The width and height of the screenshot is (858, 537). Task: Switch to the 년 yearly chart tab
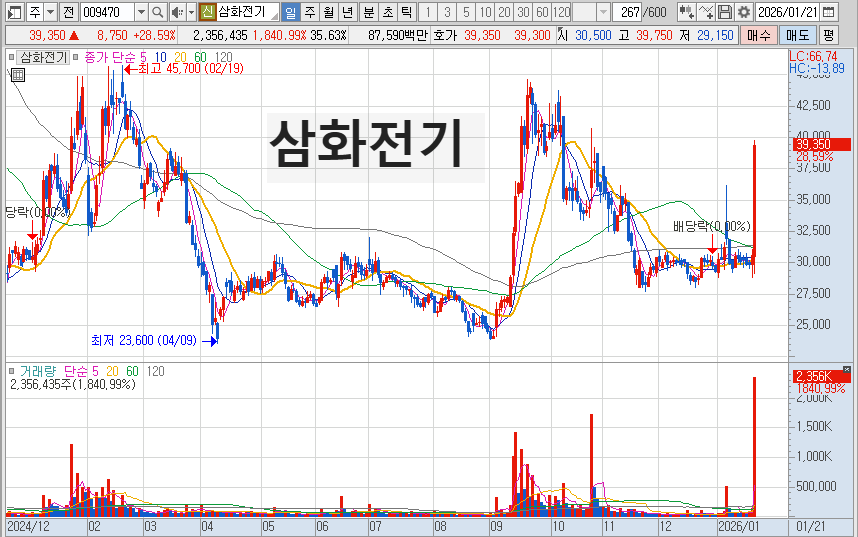coord(347,11)
